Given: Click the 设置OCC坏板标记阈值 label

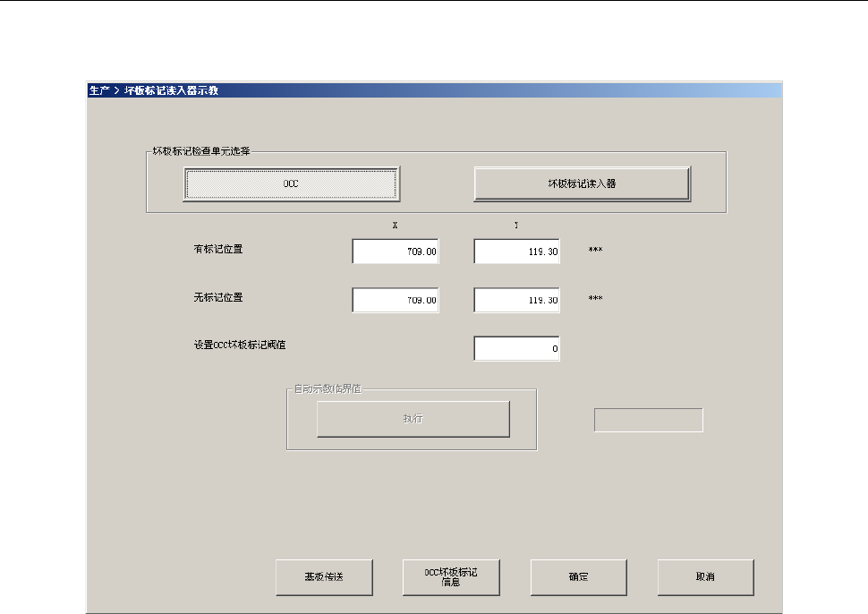Looking at the screenshot, I should (240, 345).
